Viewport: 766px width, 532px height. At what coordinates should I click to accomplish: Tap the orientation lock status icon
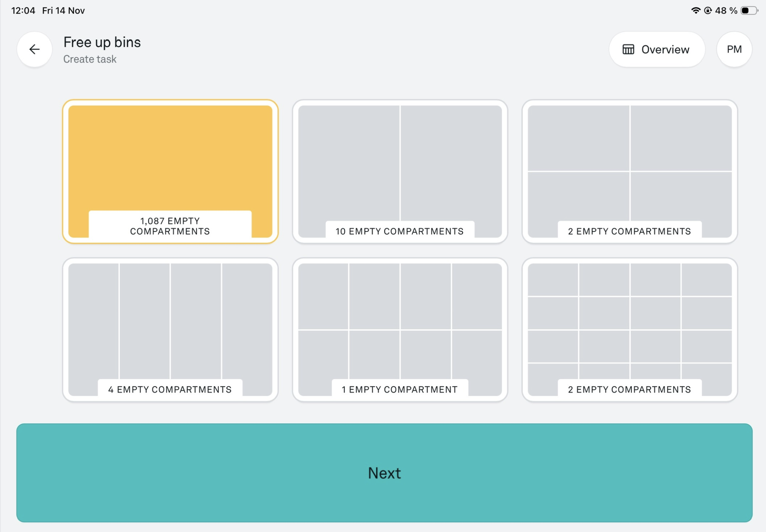[x=708, y=10]
